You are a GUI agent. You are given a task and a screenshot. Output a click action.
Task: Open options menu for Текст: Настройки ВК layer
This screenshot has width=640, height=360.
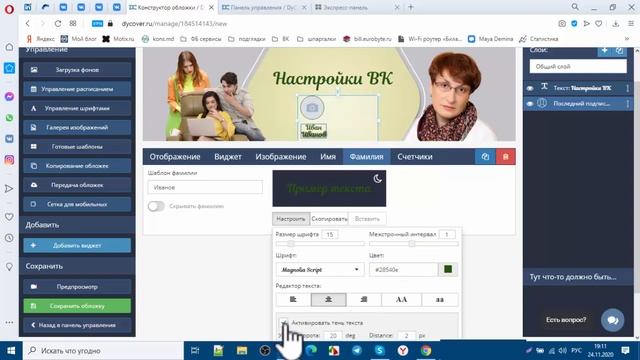pos(627,88)
